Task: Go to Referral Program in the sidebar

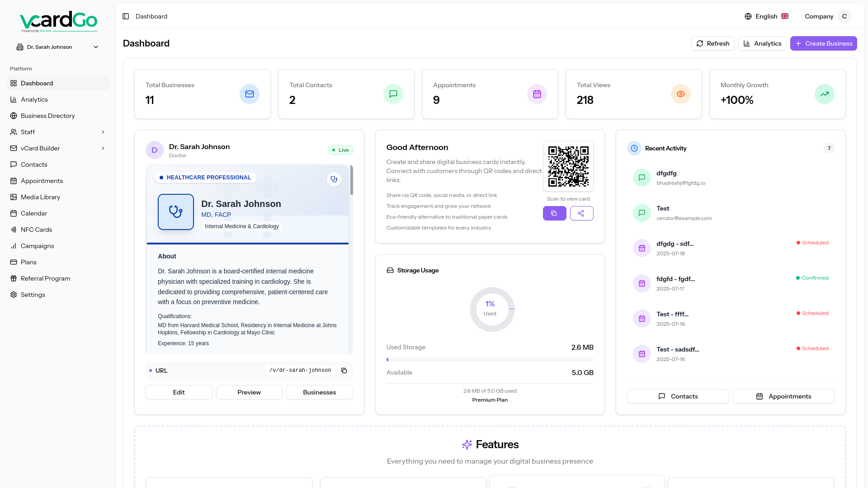Action: point(45,278)
